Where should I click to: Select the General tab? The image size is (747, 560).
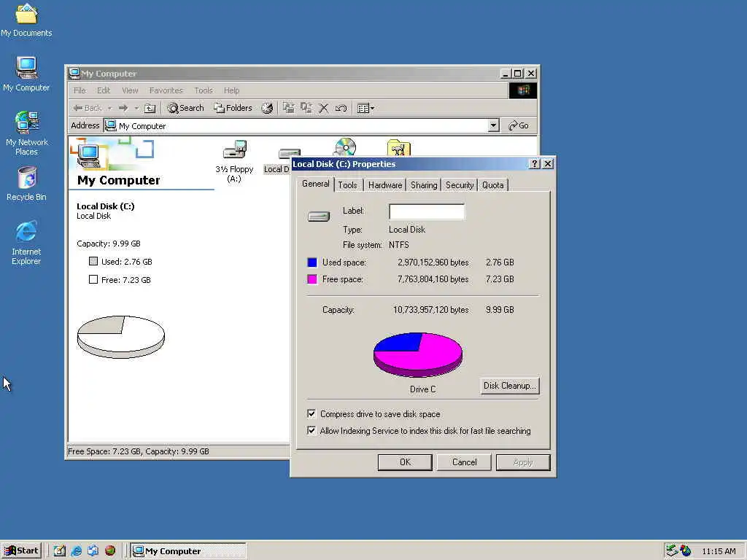(x=315, y=184)
